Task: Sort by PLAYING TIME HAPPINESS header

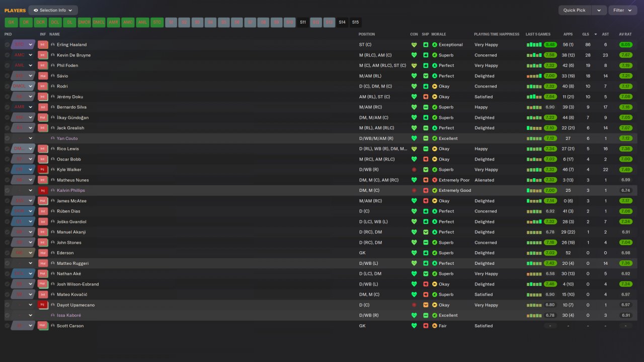Action: tap(497, 34)
